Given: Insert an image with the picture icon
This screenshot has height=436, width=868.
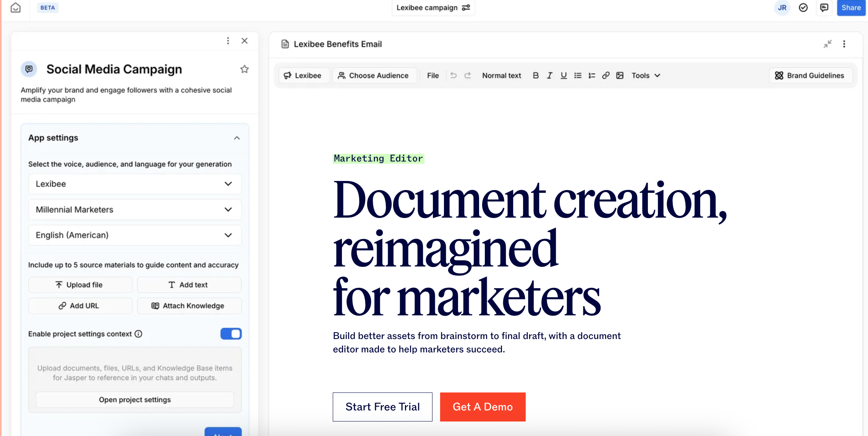Looking at the screenshot, I should tap(620, 76).
